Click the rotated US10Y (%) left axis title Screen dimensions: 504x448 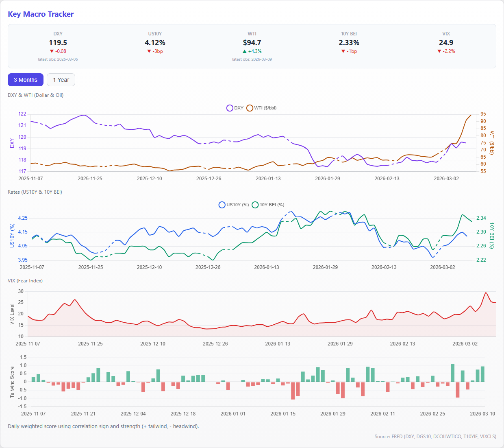12,236
